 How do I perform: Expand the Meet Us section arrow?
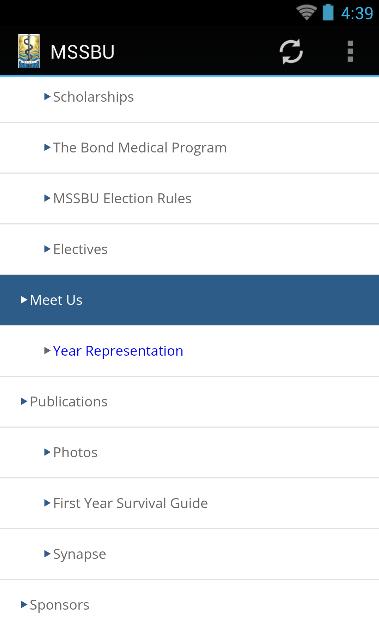24,300
